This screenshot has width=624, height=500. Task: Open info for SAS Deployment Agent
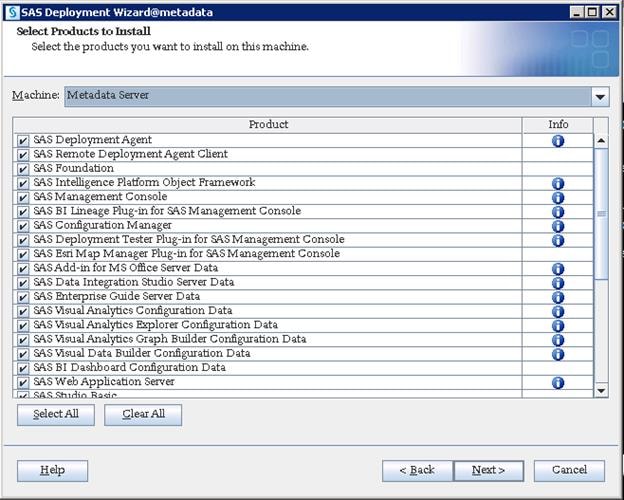[x=558, y=141]
